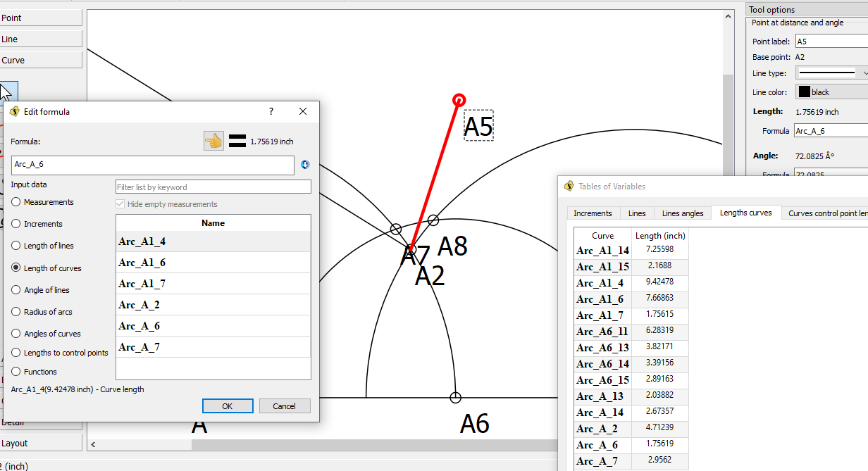Click the pointing-hand insert variable icon
Image resolution: width=868 pixels, height=471 pixels.
tap(213, 141)
